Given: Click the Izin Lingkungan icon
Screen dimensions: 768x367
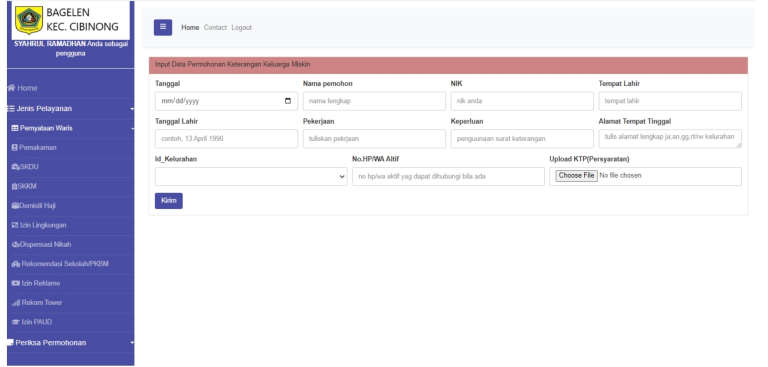Looking at the screenshot, I should pos(15,225).
